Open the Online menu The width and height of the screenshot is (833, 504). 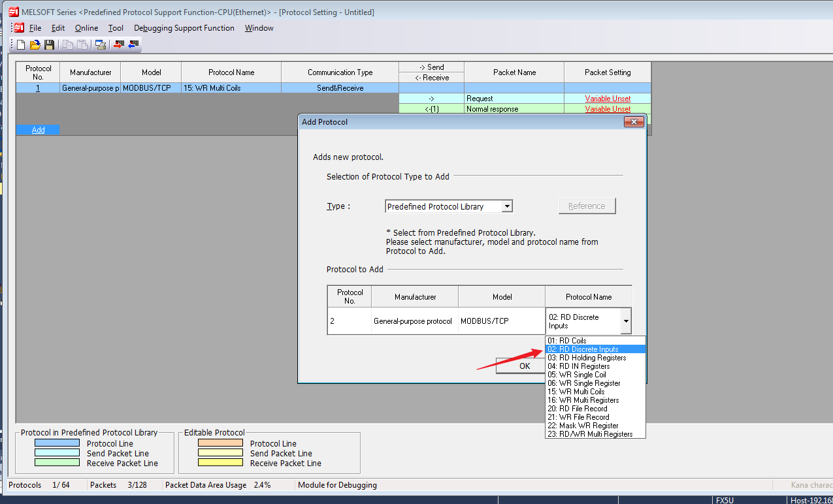click(x=86, y=28)
